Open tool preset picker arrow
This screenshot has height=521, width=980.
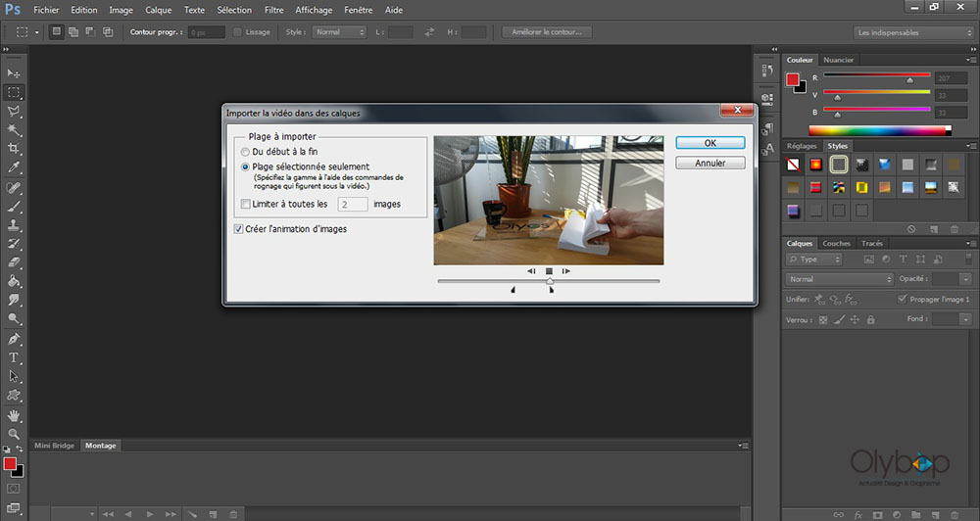(36, 32)
